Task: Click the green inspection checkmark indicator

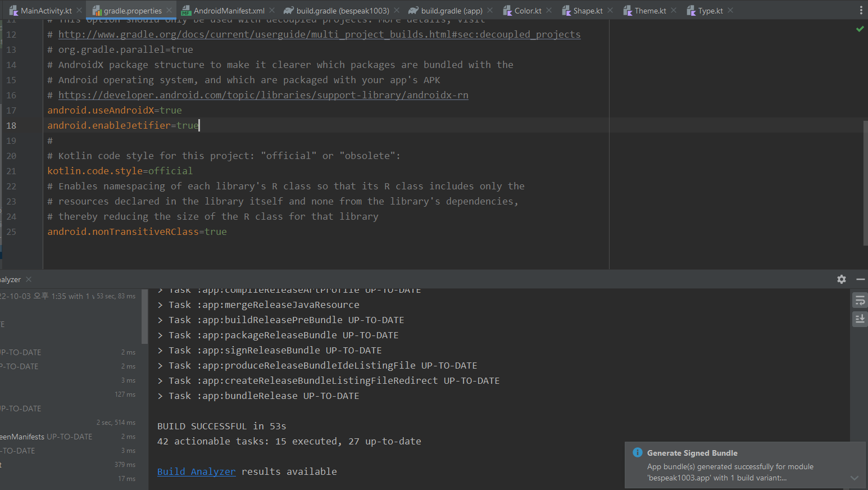Action: [x=860, y=29]
